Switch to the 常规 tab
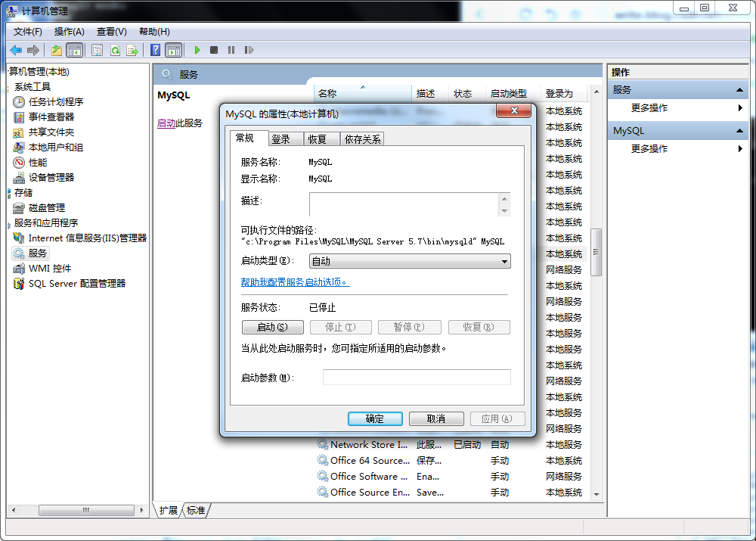756x541 pixels. pyautogui.click(x=249, y=138)
